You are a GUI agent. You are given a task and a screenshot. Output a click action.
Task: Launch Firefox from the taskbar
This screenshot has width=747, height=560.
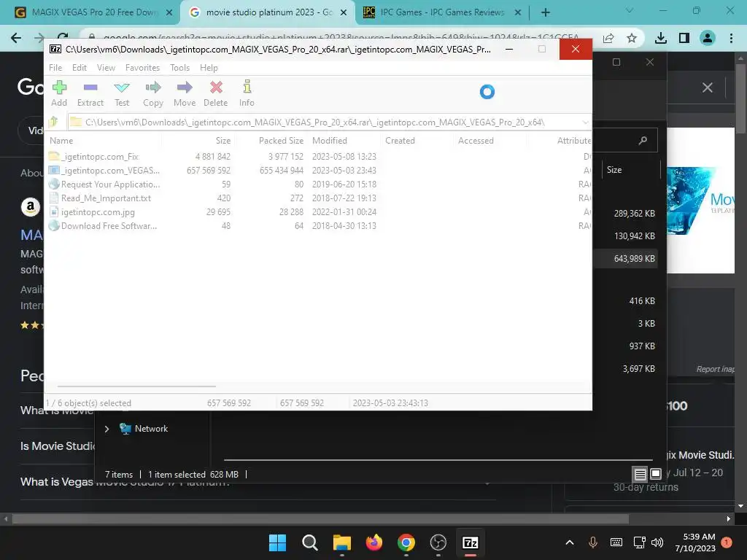click(x=374, y=542)
